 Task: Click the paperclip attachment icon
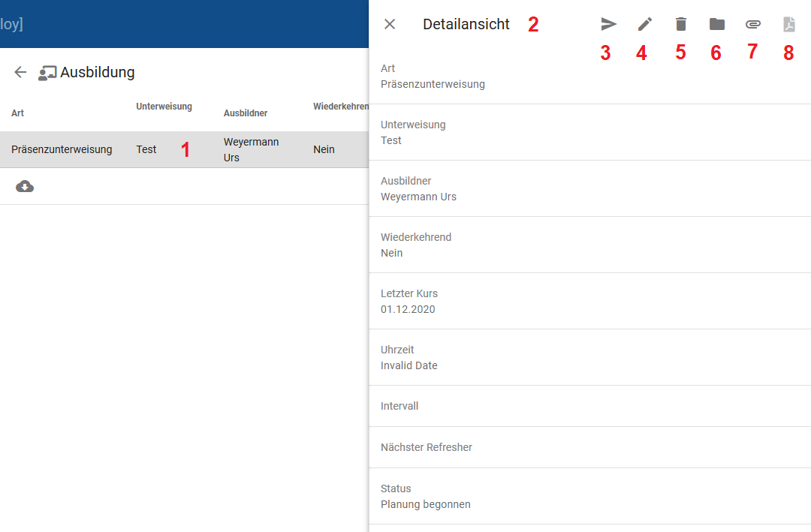(x=753, y=24)
